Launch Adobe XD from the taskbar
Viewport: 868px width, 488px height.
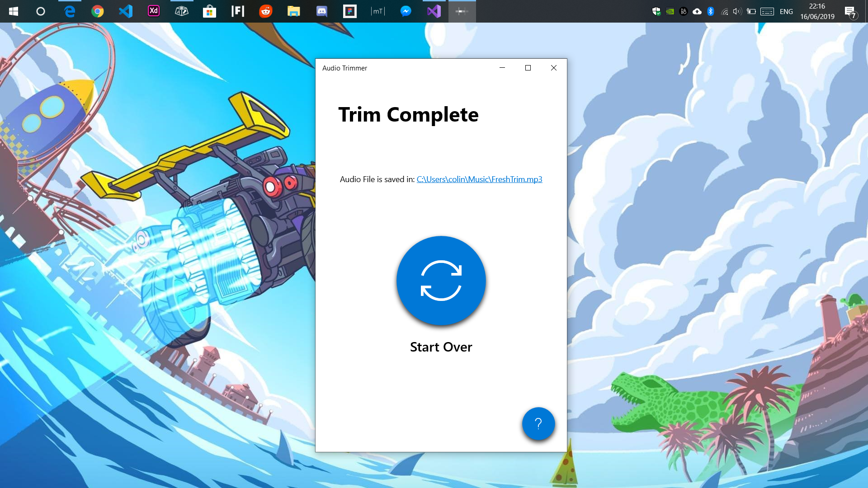pos(154,11)
